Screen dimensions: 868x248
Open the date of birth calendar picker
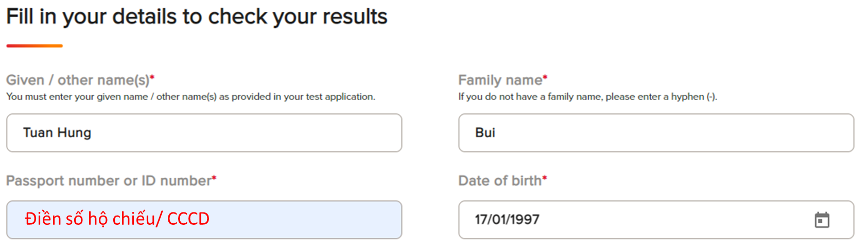[x=822, y=220]
